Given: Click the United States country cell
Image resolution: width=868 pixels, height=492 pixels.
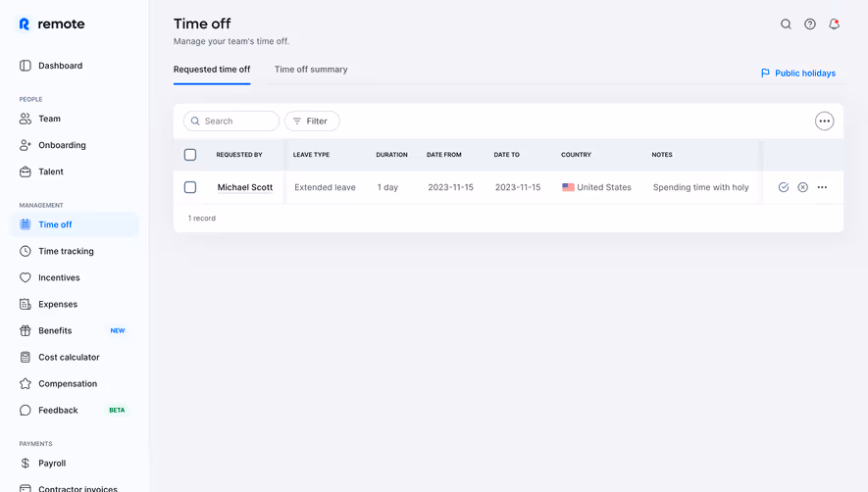Looking at the screenshot, I should [596, 187].
